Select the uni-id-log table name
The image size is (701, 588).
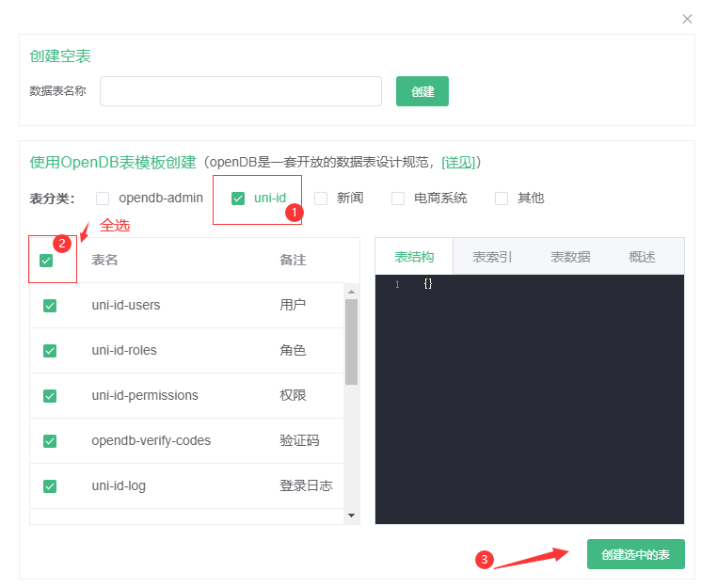[x=119, y=485]
